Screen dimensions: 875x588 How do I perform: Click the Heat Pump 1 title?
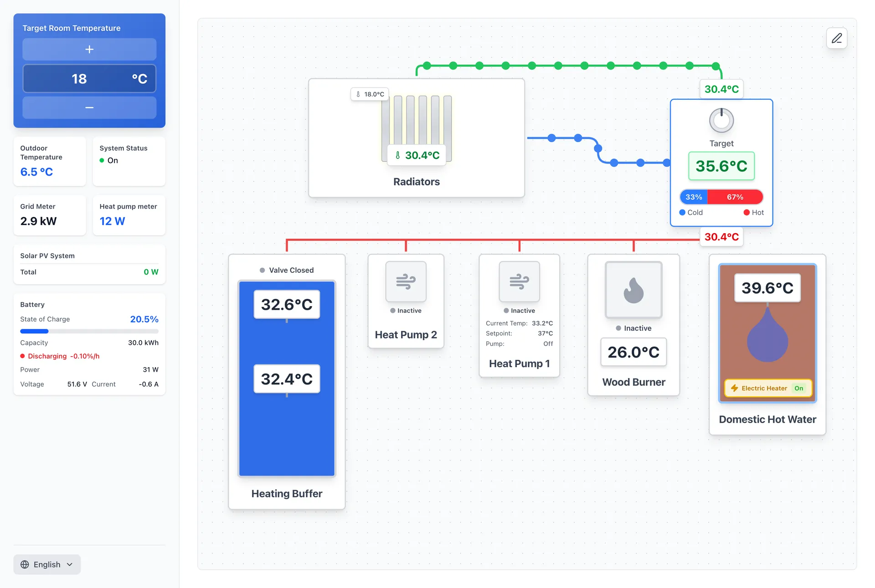point(519,363)
